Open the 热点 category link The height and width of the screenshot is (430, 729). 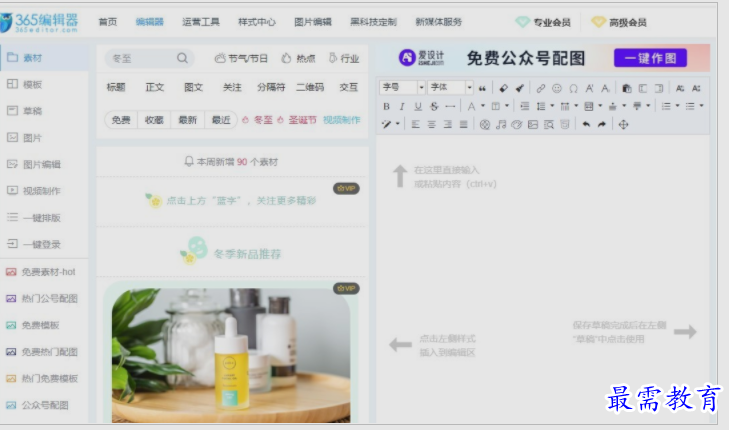[x=298, y=59]
